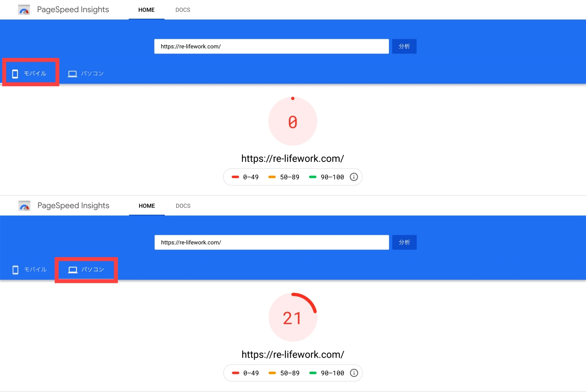Focus the lower URL input field

tap(272, 243)
